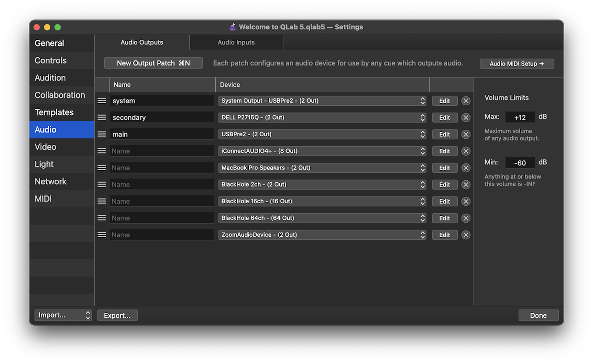The height and width of the screenshot is (364, 593).
Task: Edit the main USBPre2 patch
Action: [x=445, y=134]
